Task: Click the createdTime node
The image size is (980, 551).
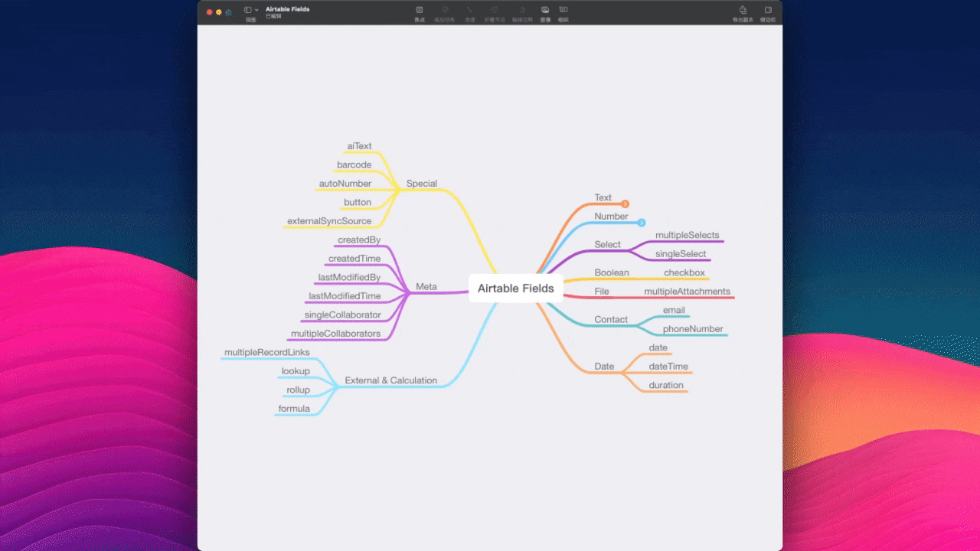Action: (x=354, y=259)
